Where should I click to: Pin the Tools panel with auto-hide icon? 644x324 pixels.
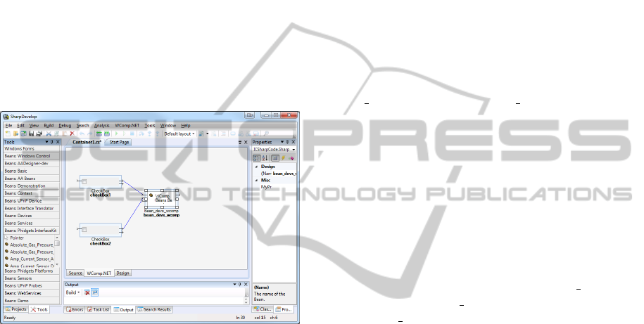pos(52,142)
